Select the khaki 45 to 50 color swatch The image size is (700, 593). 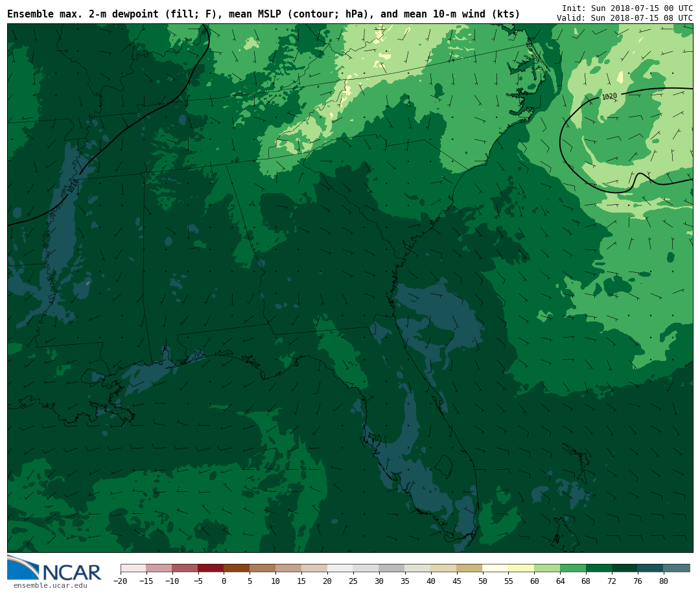point(469,568)
